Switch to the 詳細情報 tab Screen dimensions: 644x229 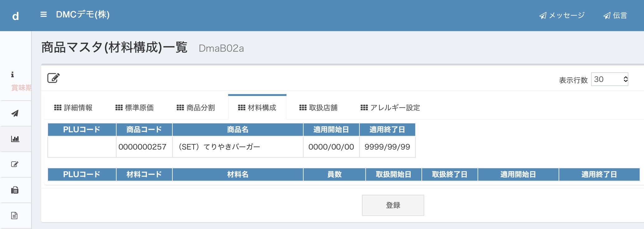click(73, 108)
